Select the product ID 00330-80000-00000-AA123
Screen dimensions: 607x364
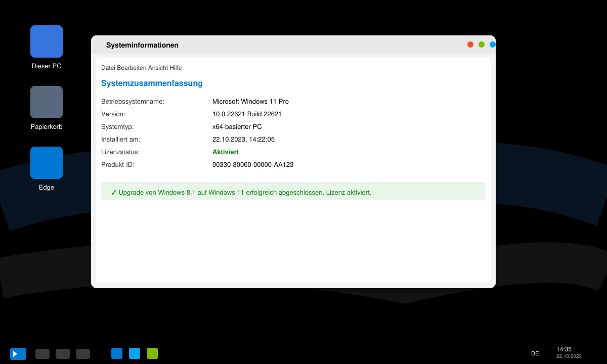coord(253,165)
